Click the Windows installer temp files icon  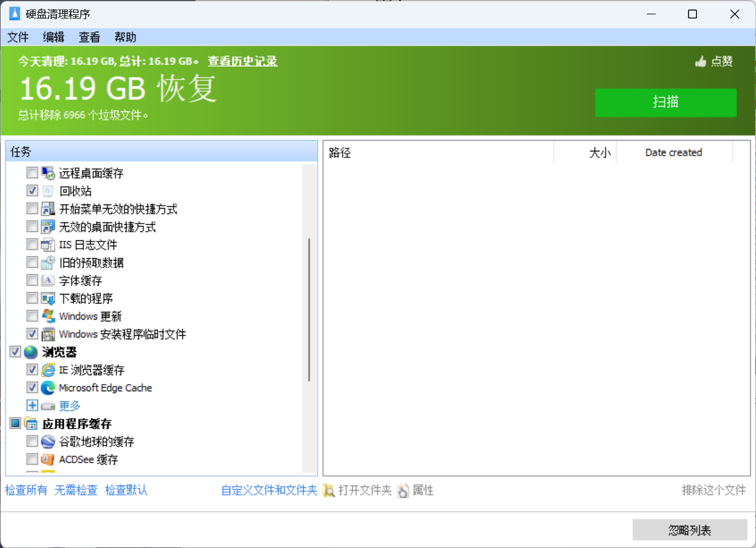(x=48, y=334)
